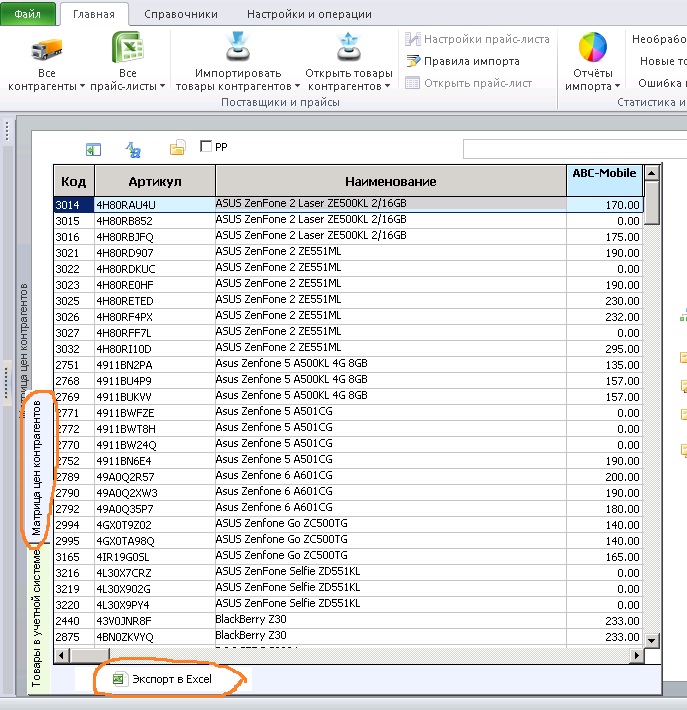Click article 4911BWFZE
687x710 pixels.
(155, 413)
